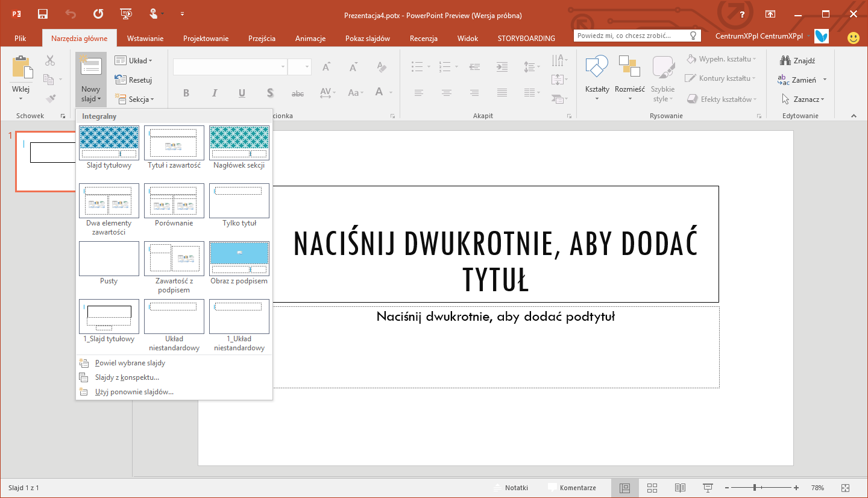Toggle Strikethrough formatting

298,93
